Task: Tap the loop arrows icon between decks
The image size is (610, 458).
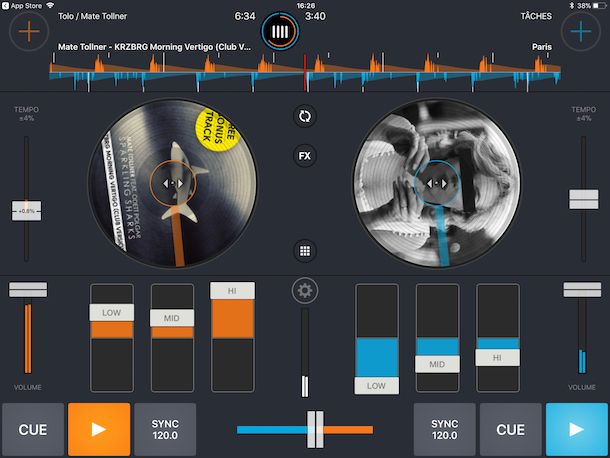Action: tap(305, 116)
